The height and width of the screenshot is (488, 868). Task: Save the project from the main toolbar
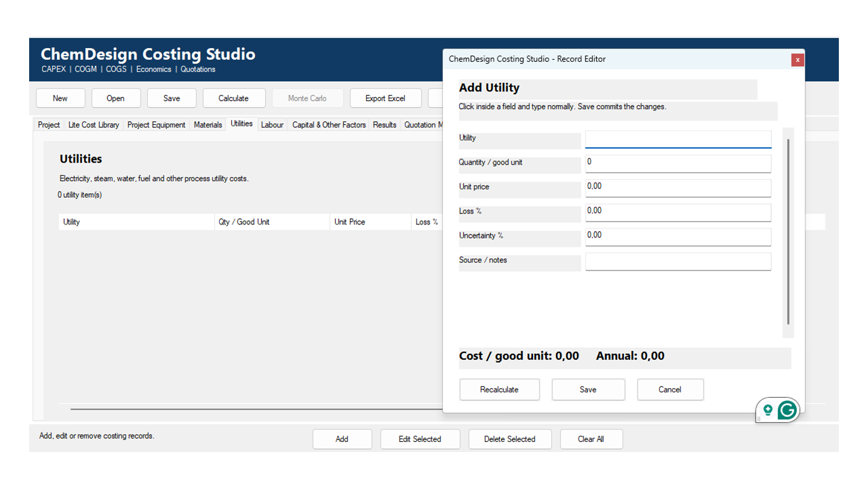172,98
